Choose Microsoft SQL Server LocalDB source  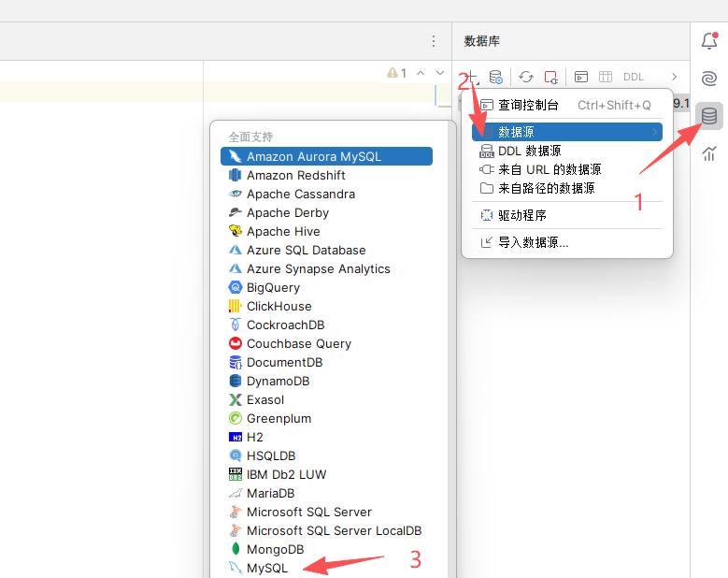pyautogui.click(x=326, y=530)
